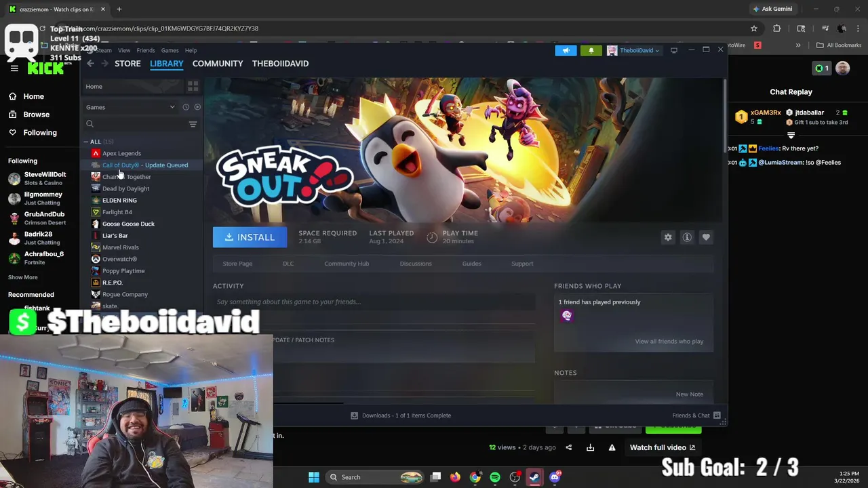
Task: Click the Kick clip download icon
Action: 590,447
